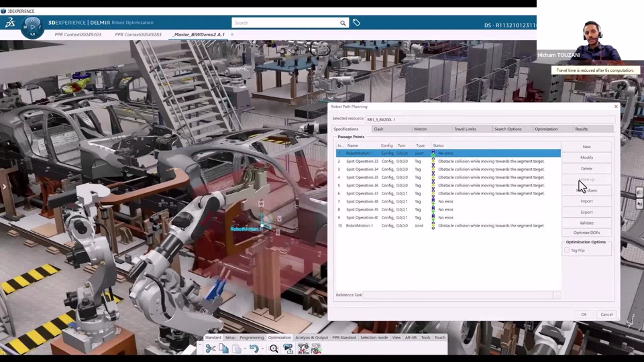The height and width of the screenshot is (362, 644).
Task: Click the Reference Task input field
Action: (x=458, y=295)
